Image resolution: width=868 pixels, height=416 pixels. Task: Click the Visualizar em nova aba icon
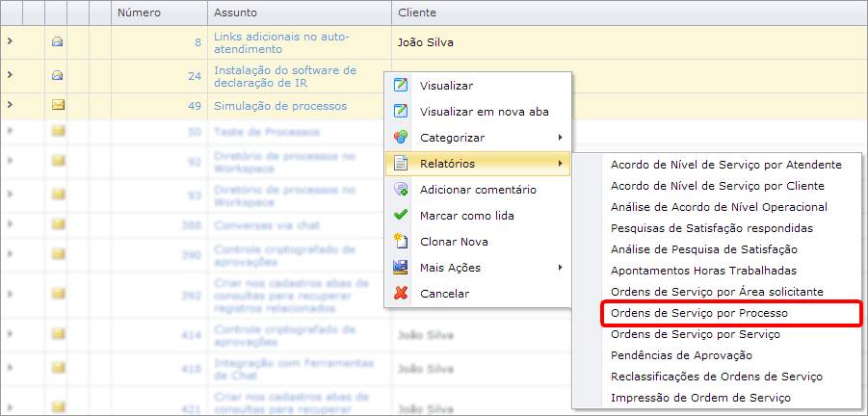(x=401, y=112)
